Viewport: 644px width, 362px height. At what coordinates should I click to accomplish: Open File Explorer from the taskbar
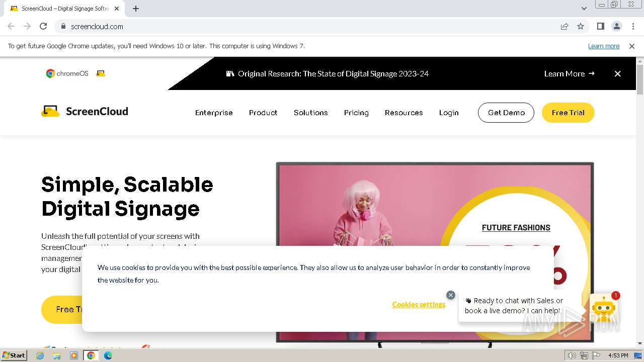click(57, 355)
